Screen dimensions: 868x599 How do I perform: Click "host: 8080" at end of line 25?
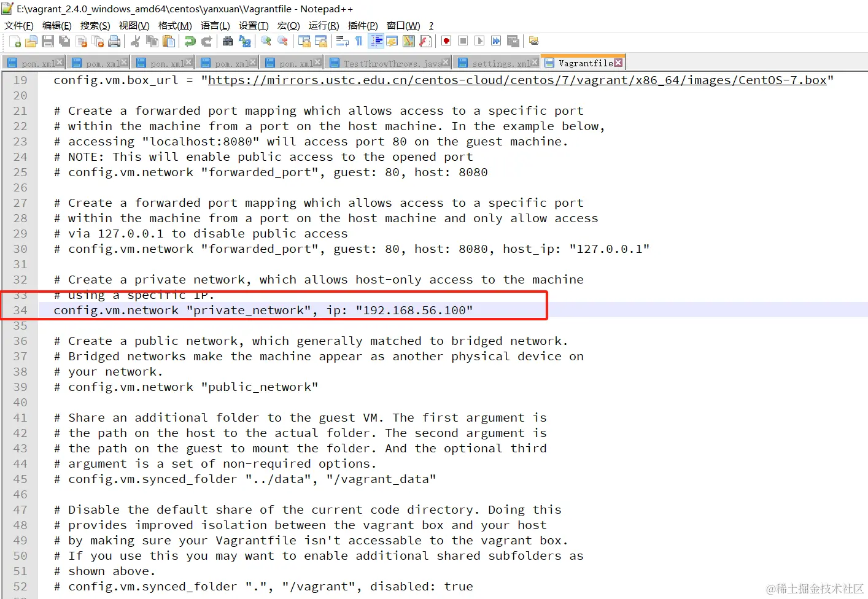pos(451,172)
